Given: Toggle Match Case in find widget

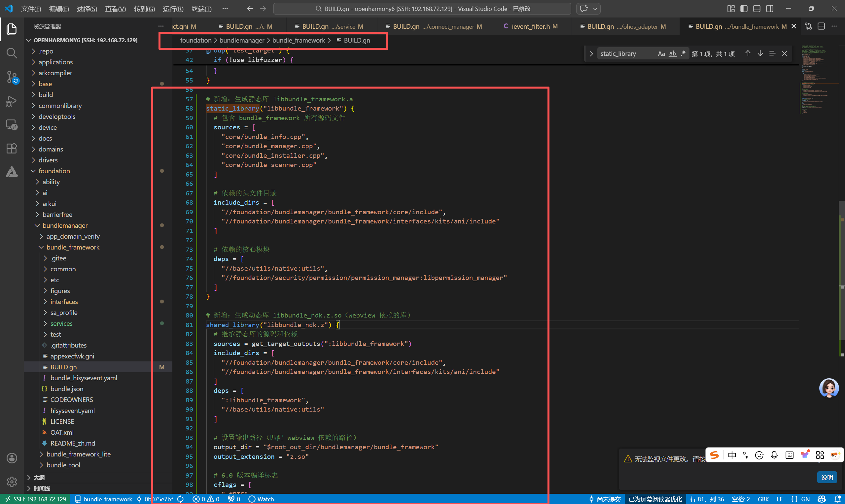Looking at the screenshot, I should [x=661, y=54].
